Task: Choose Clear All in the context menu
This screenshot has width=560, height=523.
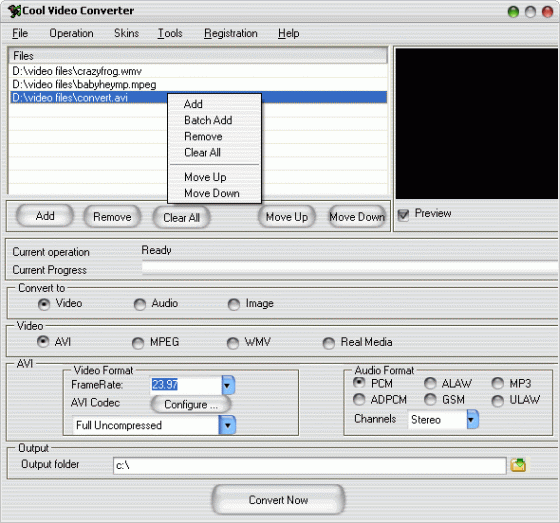Action: pos(214,153)
